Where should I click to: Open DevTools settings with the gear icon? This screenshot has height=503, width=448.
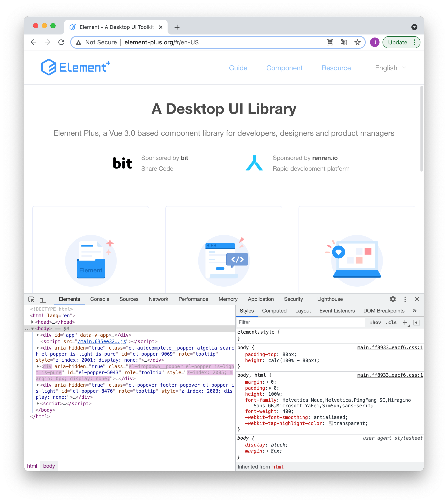392,299
